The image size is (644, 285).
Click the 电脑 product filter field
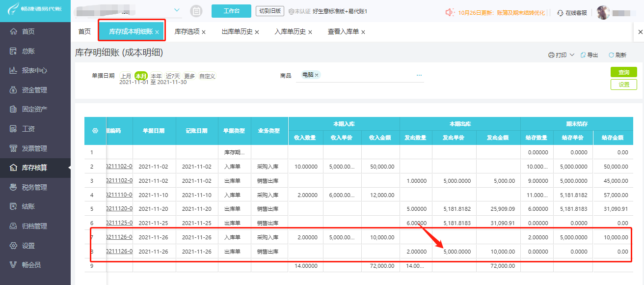click(359, 75)
